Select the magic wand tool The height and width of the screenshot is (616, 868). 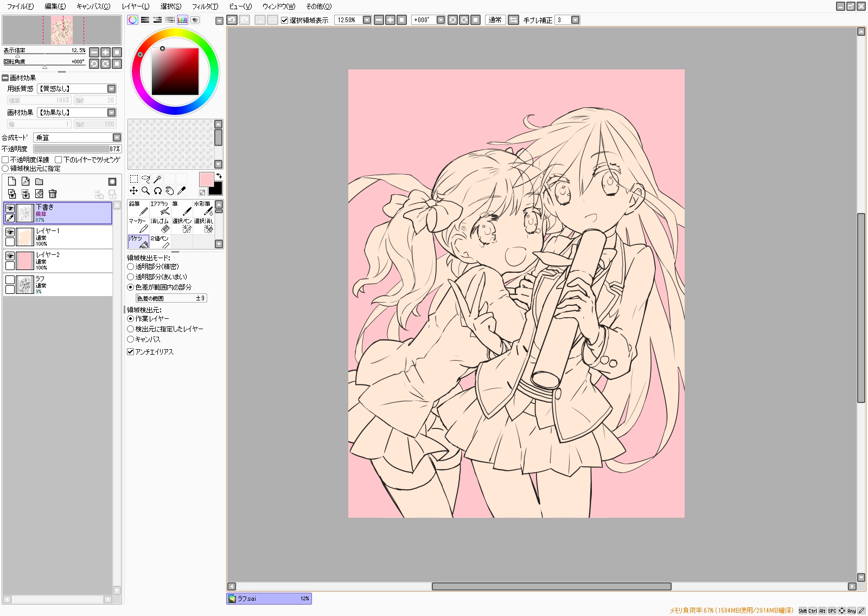pos(157,178)
